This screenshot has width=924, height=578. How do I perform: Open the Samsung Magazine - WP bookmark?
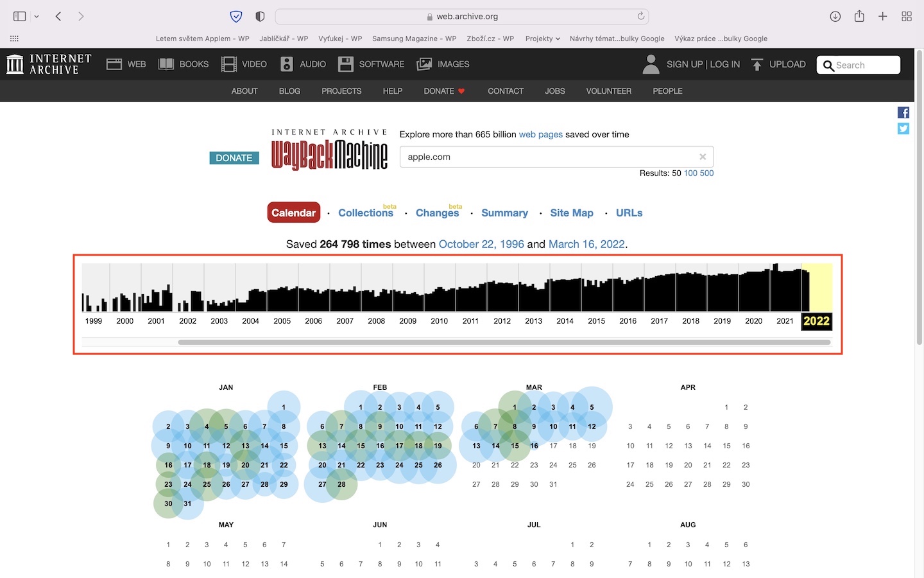coord(415,39)
